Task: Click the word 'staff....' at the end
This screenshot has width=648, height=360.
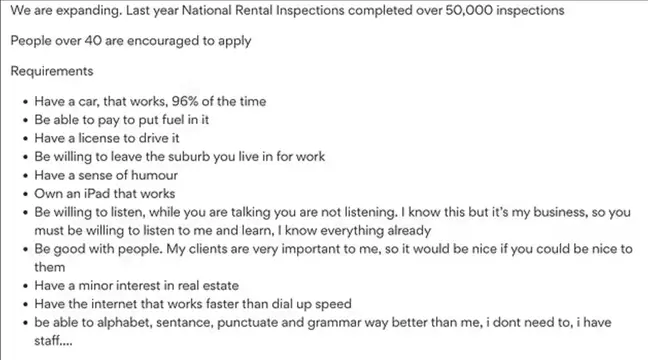Action: pos(53,341)
